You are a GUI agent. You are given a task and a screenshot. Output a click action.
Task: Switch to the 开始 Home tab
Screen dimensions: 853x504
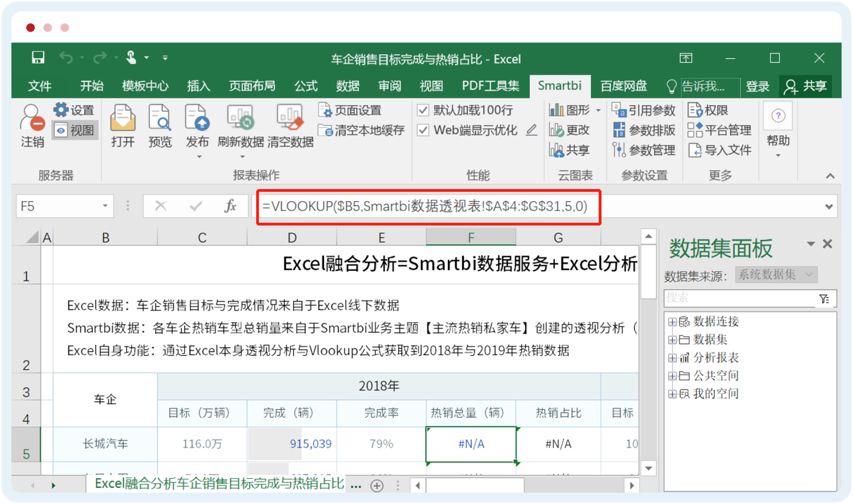tap(92, 86)
